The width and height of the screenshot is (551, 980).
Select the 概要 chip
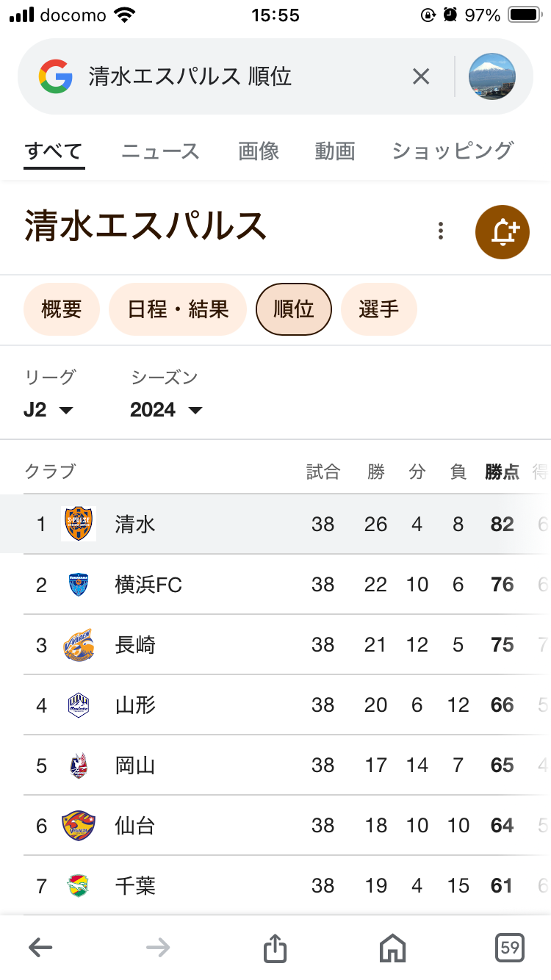tap(62, 309)
